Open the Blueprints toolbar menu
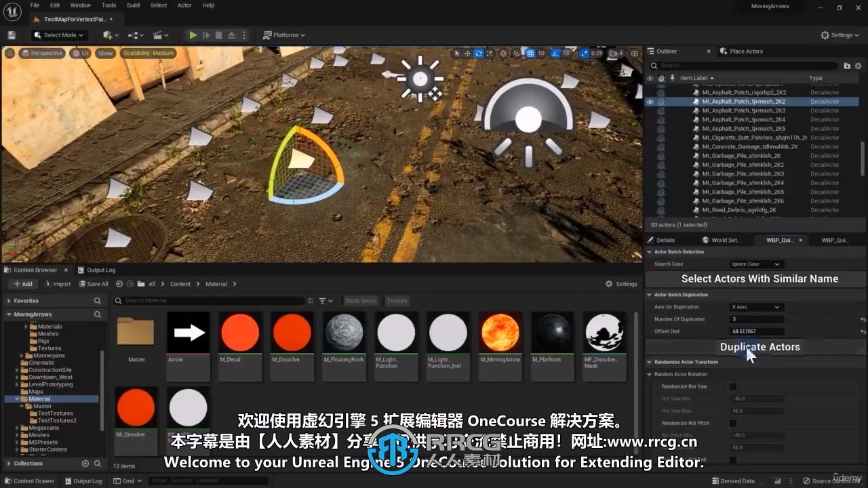This screenshot has width=868, height=488. tap(136, 35)
